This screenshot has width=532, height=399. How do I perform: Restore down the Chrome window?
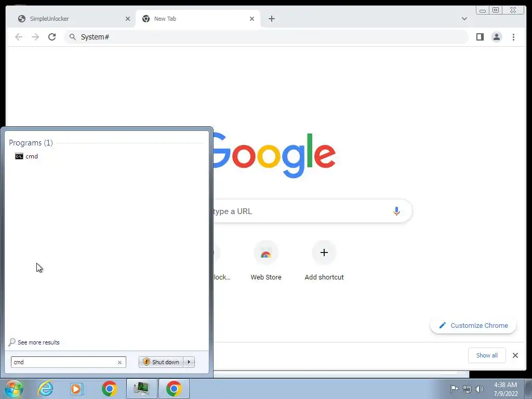(495, 10)
